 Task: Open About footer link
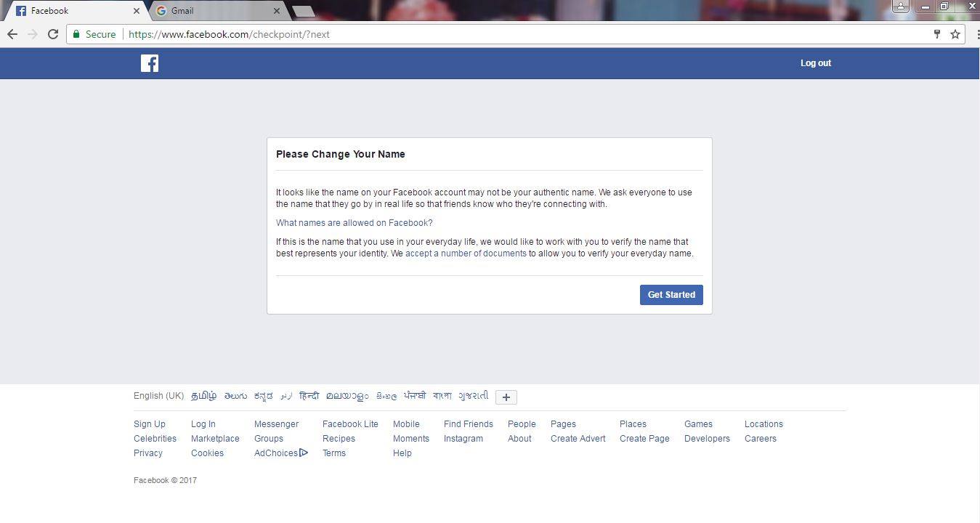tap(519, 439)
